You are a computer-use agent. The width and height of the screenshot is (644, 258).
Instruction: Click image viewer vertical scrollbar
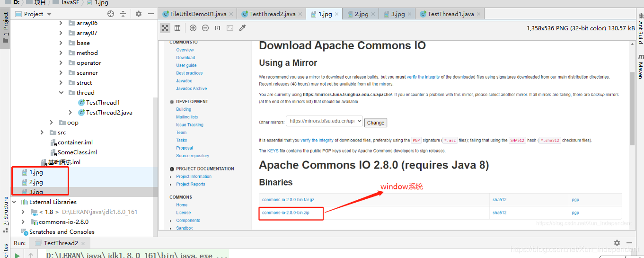tap(632, 109)
